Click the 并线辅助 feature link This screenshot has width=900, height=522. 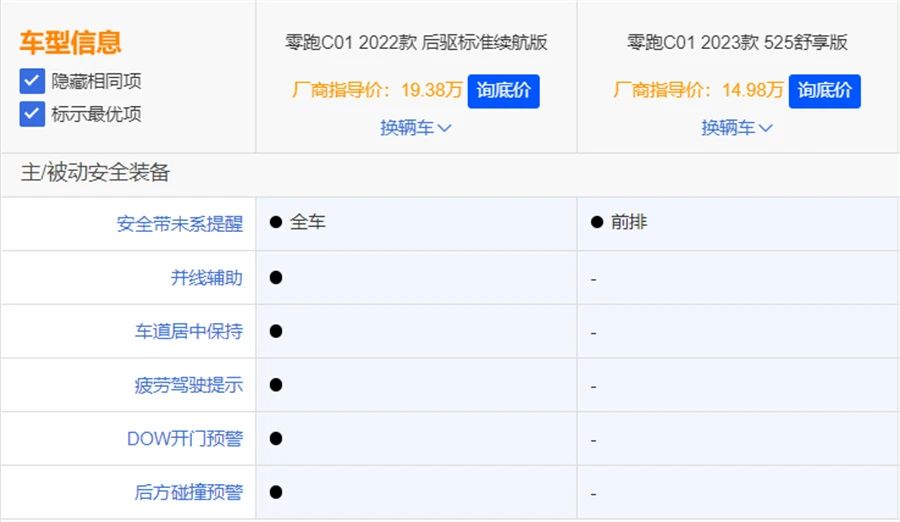[207, 278]
